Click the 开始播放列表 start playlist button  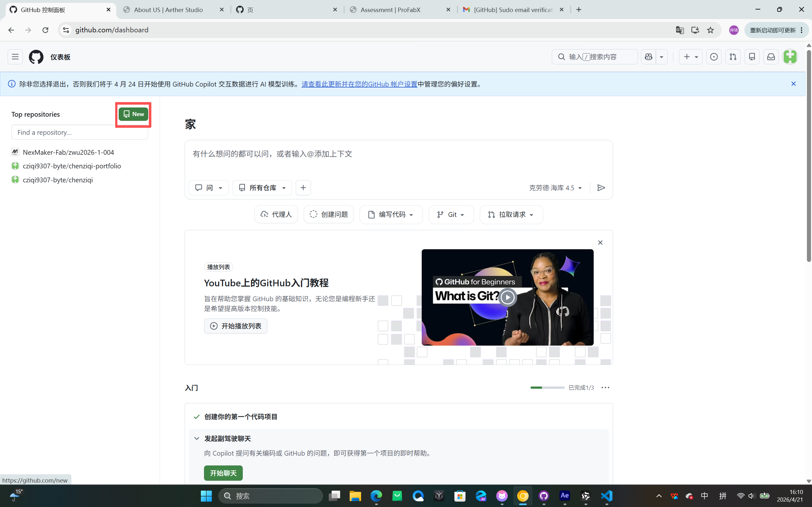pos(235,326)
